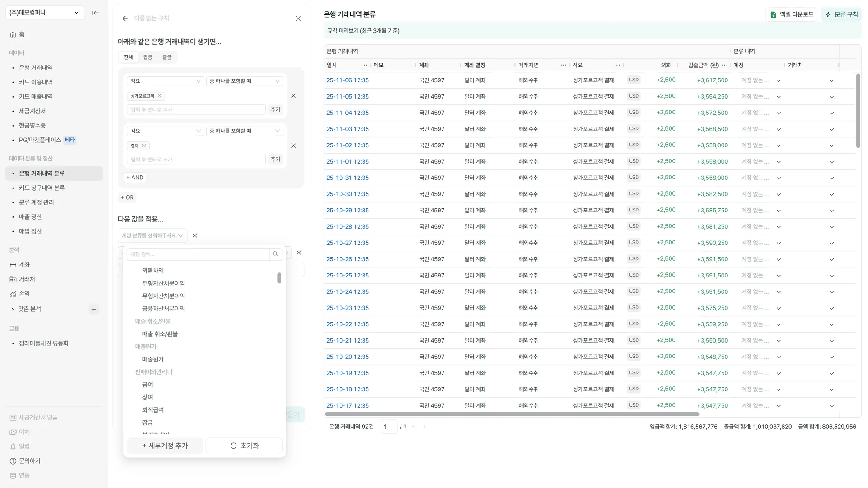Switch to the 전체 filter tab
Viewport: 868px width, 488px height.
point(128,57)
